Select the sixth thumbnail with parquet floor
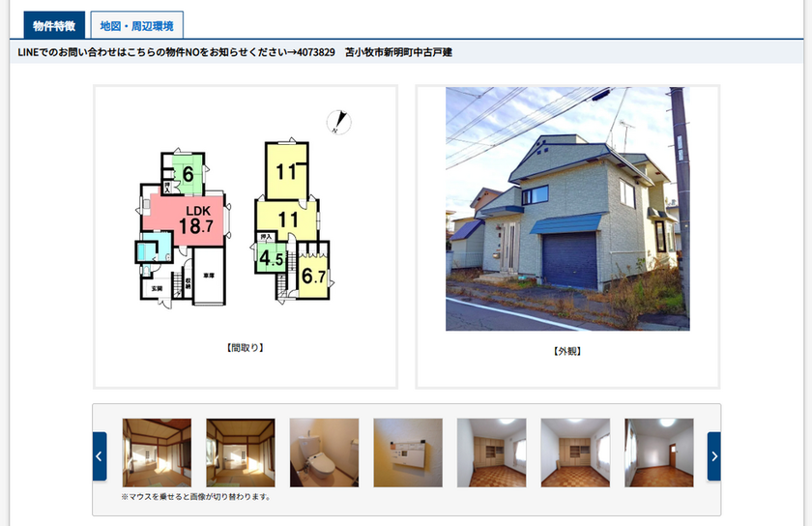This screenshot has width=812, height=526. click(575, 452)
